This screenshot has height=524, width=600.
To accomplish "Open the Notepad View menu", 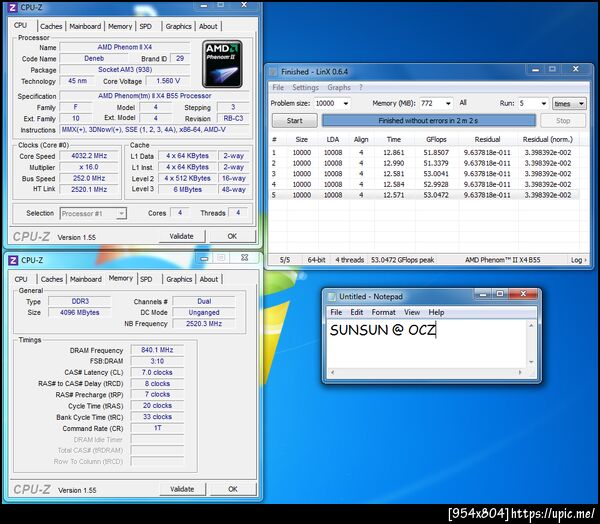I will click(412, 312).
